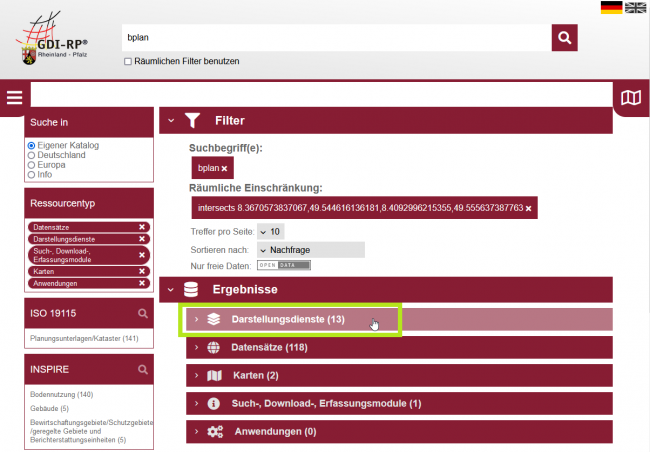Filter by Planungsunterlagen/Kataster (141)
Image resolution: width=650 pixels, height=452 pixels.
(84, 339)
